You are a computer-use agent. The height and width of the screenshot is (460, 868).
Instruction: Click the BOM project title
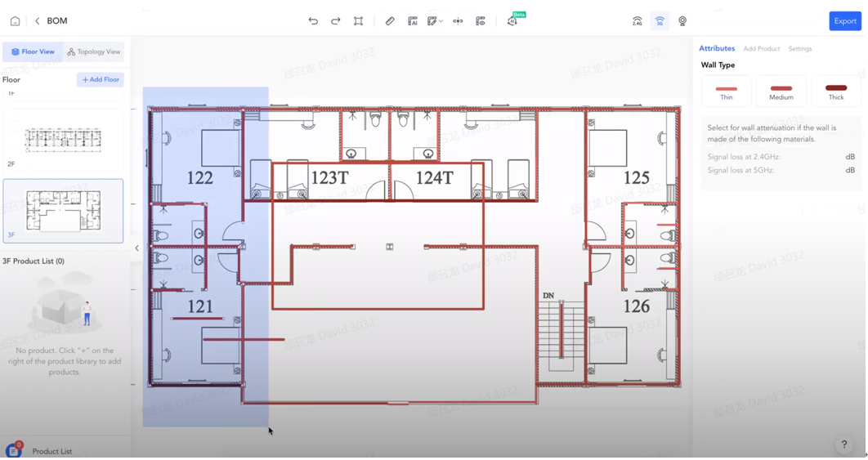coord(57,21)
